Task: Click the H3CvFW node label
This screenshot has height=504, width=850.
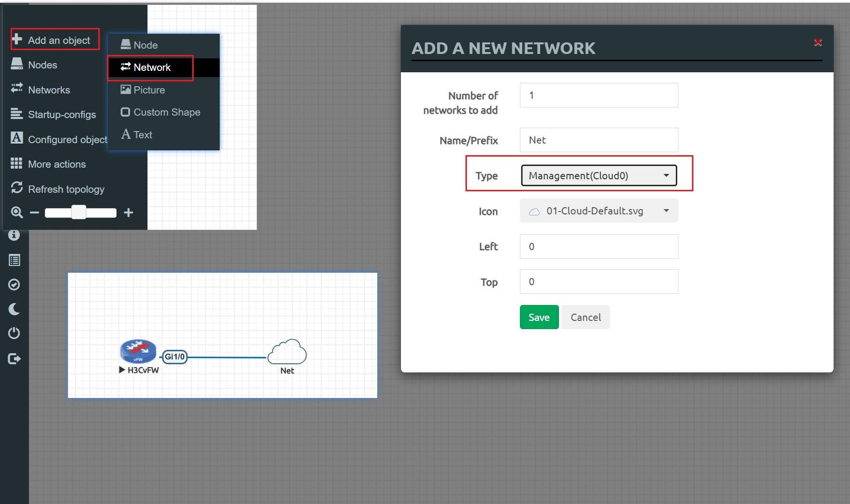Action: click(143, 370)
